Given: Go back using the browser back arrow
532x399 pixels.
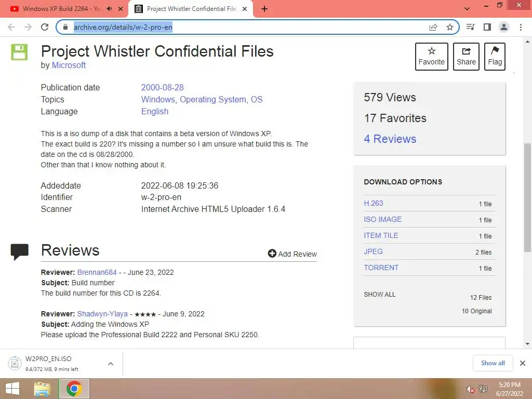Looking at the screenshot, I should pyautogui.click(x=11, y=27).
